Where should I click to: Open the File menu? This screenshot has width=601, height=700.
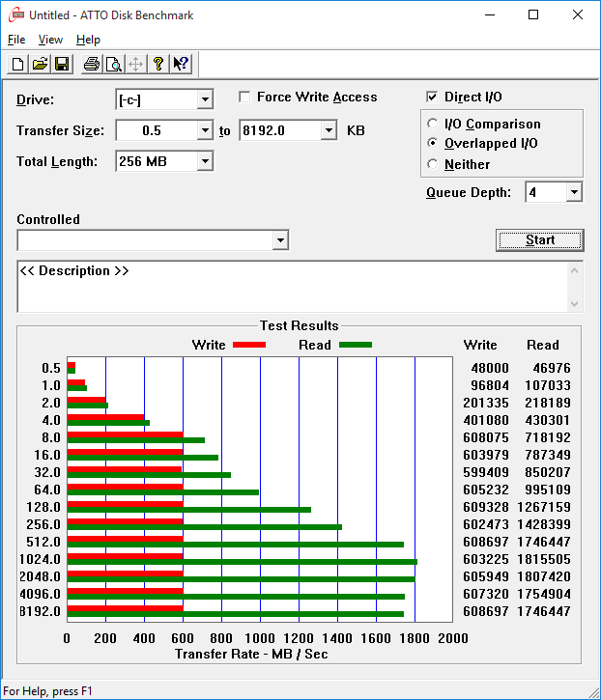tap(16, 40)
